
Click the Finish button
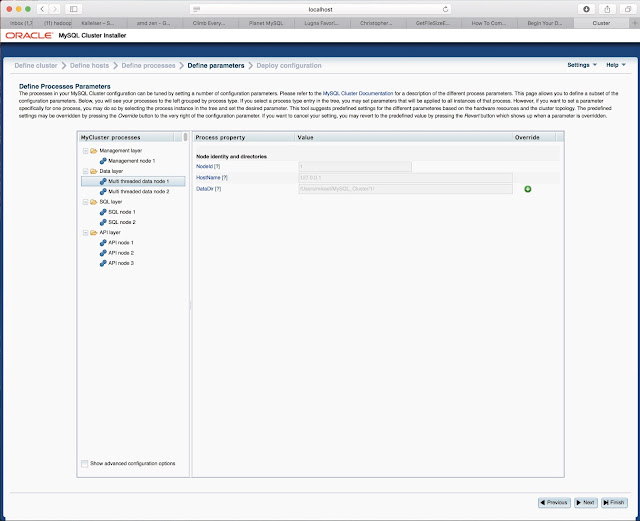[x=614, y=503]
